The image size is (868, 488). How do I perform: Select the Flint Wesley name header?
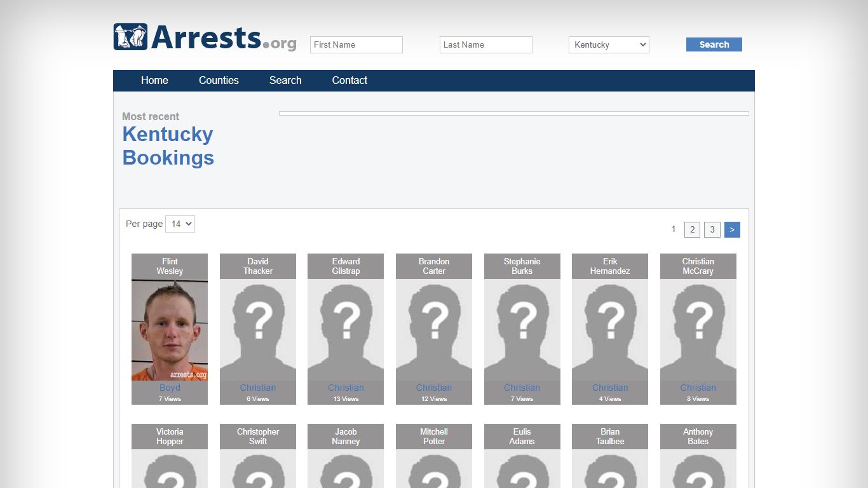tap(170, 266)
